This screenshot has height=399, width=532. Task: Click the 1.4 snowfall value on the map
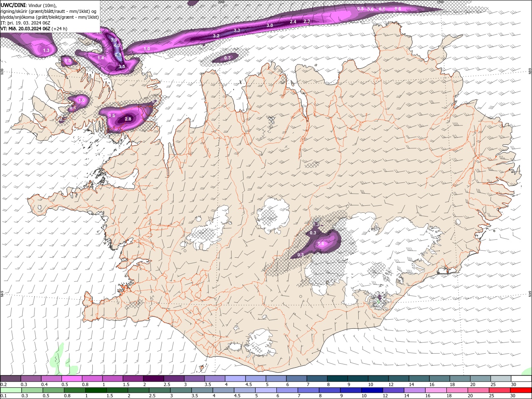tap(101, 58)
